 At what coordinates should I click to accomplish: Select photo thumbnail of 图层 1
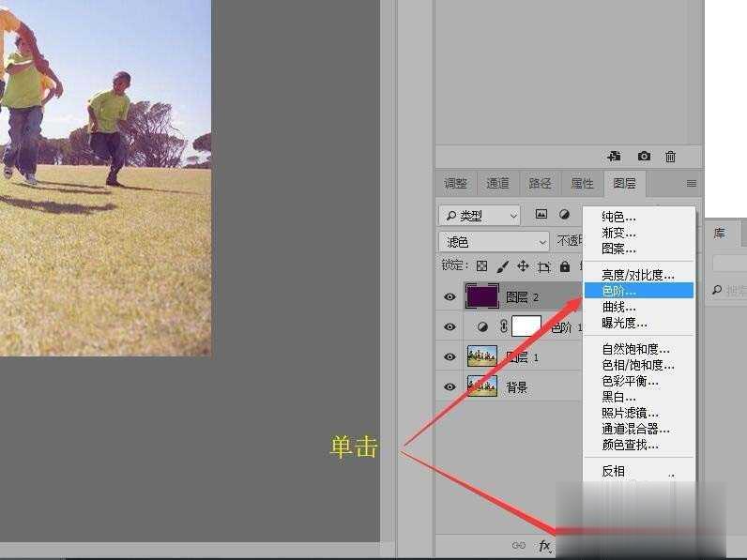coord(482,356)
